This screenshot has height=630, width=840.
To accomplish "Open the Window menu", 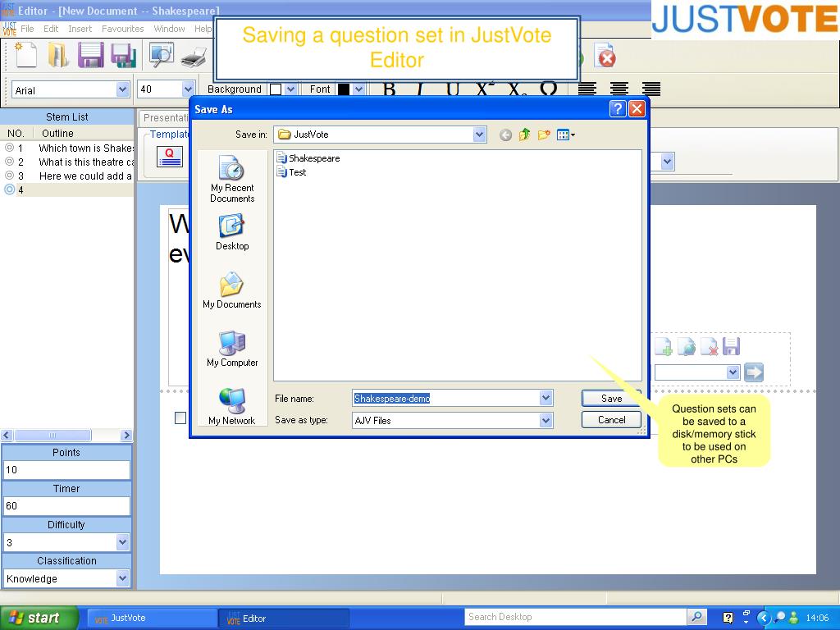I will point(169,29).
